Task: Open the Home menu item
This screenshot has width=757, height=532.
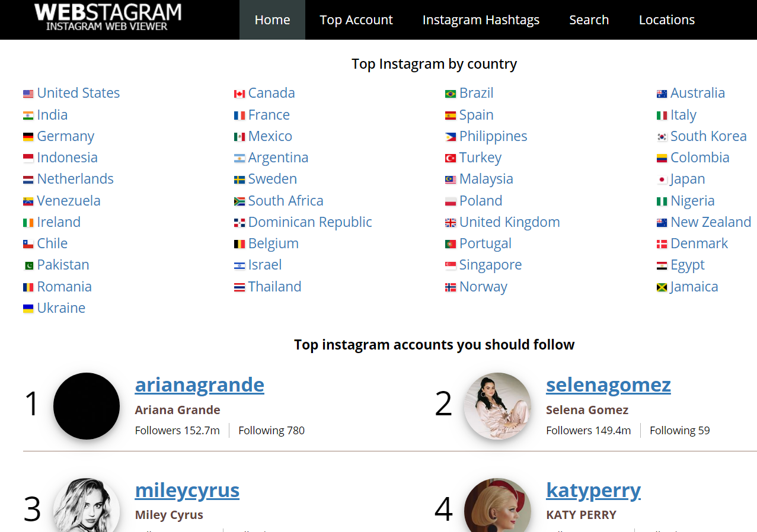Action: 272,20
